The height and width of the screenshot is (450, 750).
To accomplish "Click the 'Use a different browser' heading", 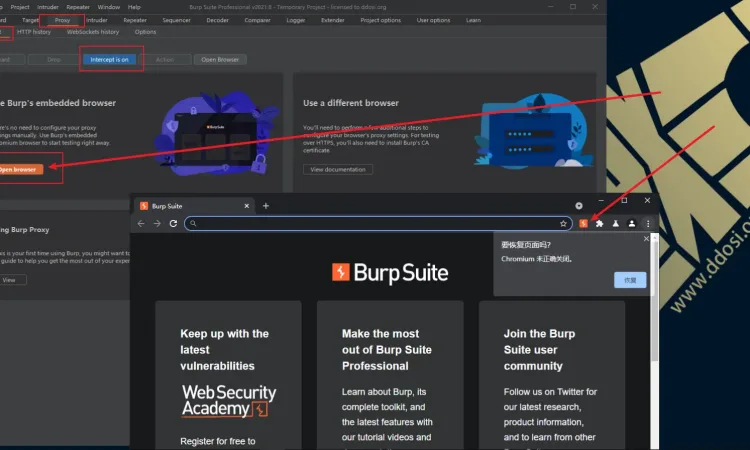I will [351, 103].
